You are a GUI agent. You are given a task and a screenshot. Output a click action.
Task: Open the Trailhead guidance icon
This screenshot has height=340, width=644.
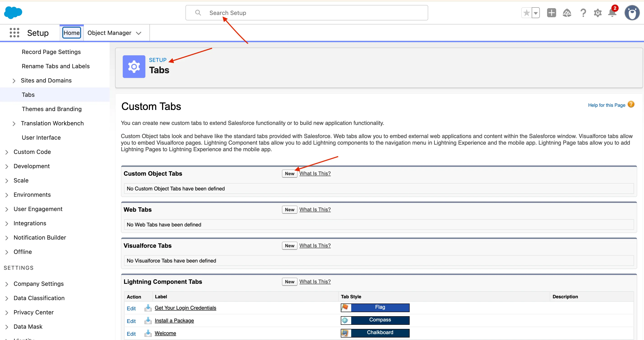567,13
